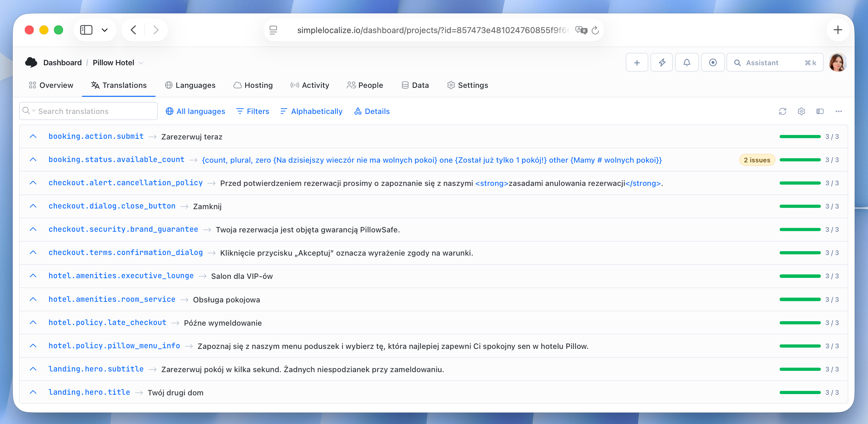Click the translation text "Zarezerwuj teraz"
The image size is (868, 424).
click(192, 137)
